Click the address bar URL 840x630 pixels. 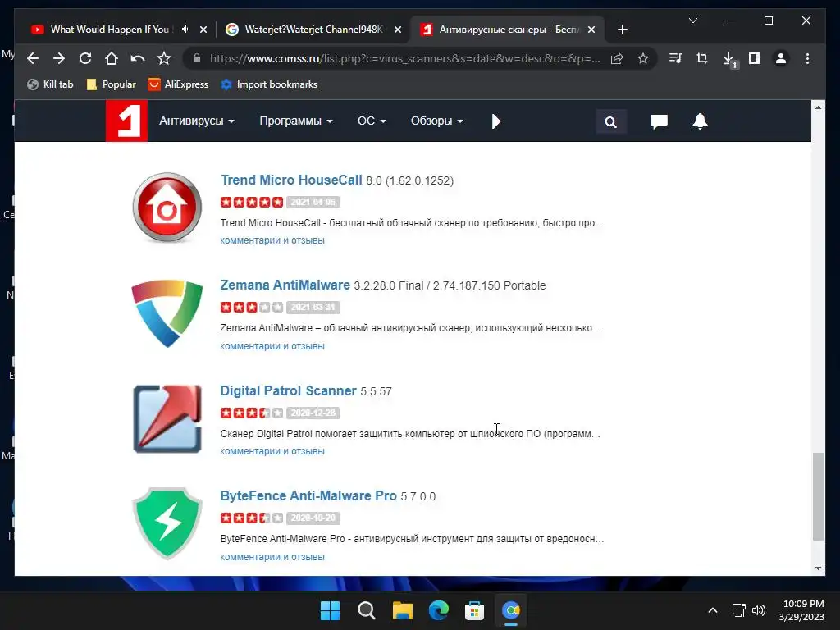[x=405, y=58]
